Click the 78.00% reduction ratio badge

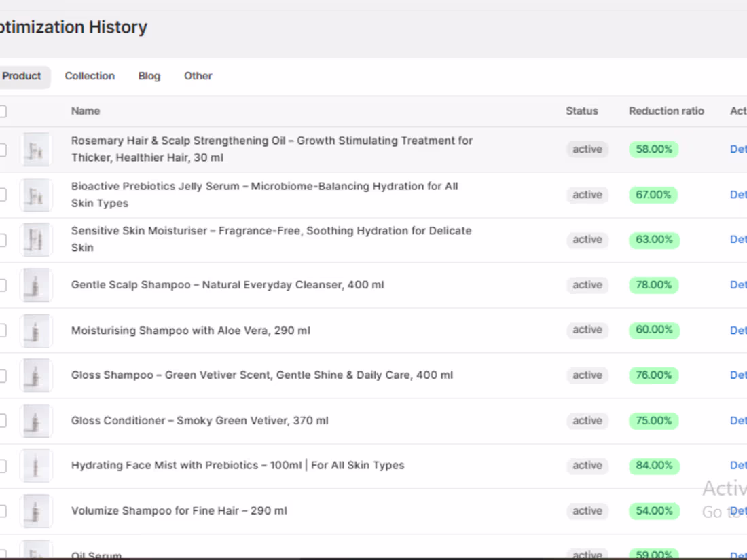pyautogui.click(x=653, y=285)
